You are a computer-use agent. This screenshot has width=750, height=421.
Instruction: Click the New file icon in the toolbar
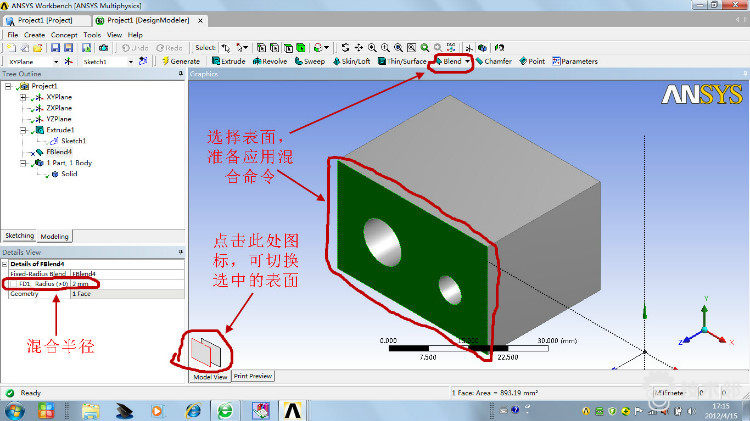[x=11, y=48]
